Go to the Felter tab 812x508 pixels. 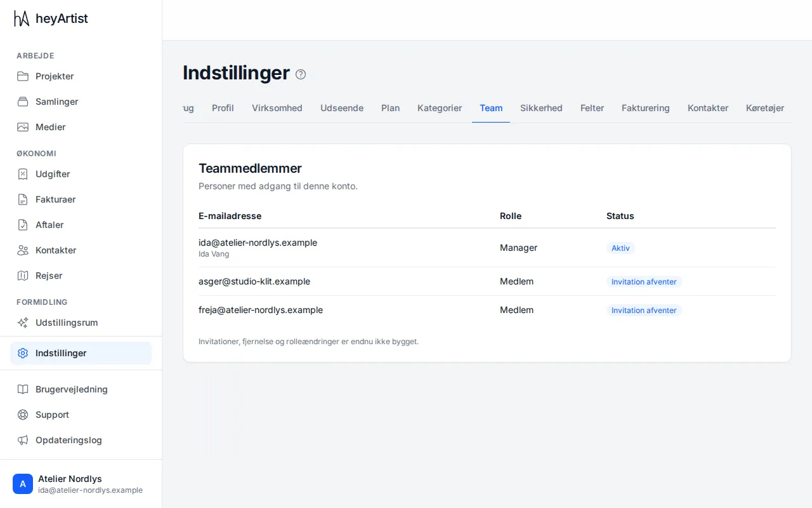(x=592, y=108)
